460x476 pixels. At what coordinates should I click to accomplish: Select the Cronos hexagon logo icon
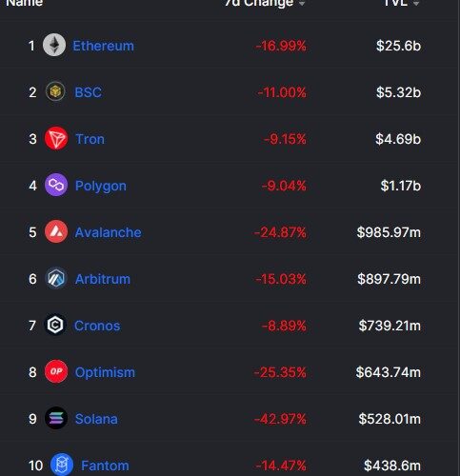coord(55,325)
